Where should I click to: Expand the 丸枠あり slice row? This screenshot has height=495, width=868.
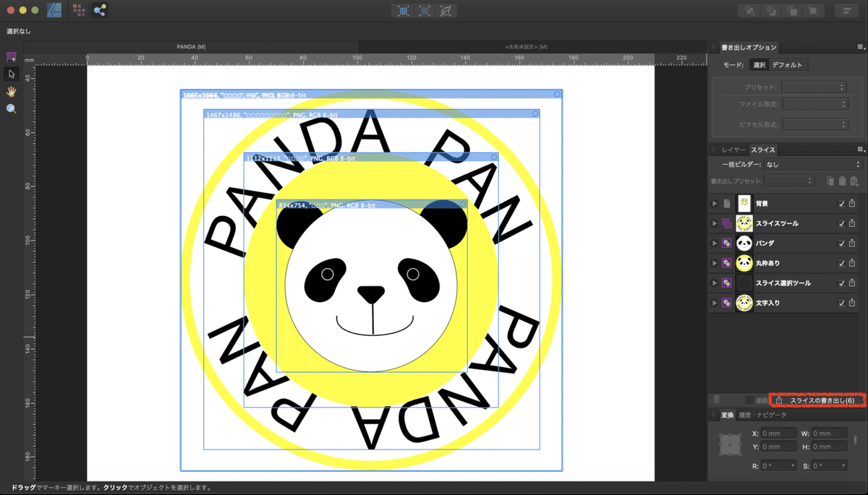[x=715, y=264]
